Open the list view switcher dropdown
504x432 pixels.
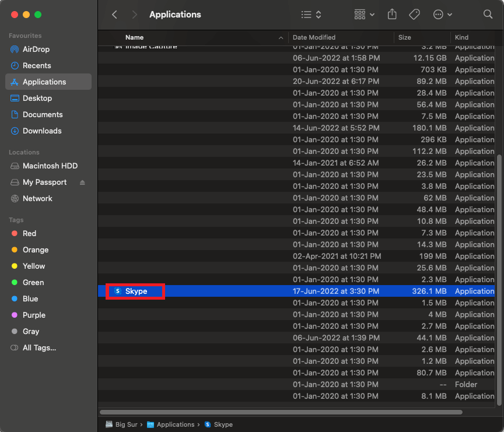[x=311, y=15]
